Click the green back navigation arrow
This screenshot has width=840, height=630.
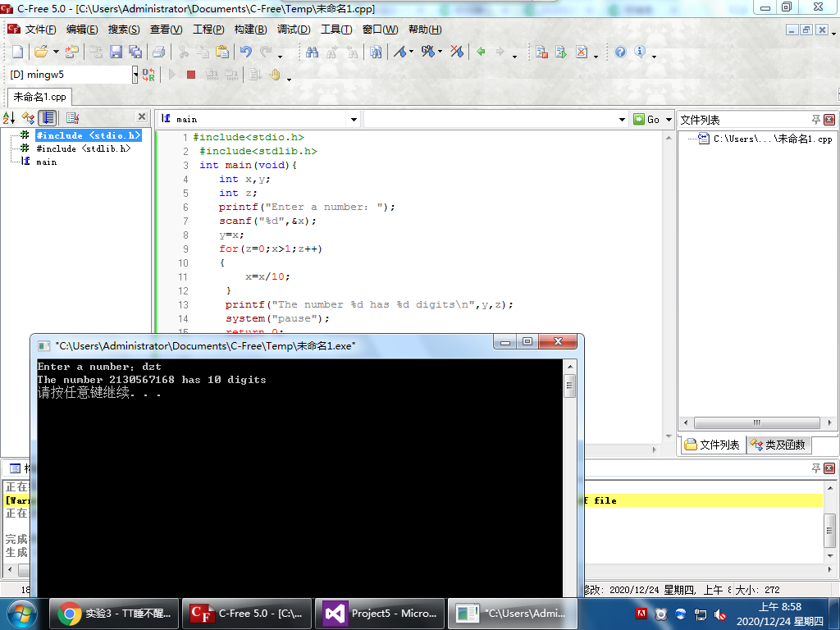[x=481, y=52]
